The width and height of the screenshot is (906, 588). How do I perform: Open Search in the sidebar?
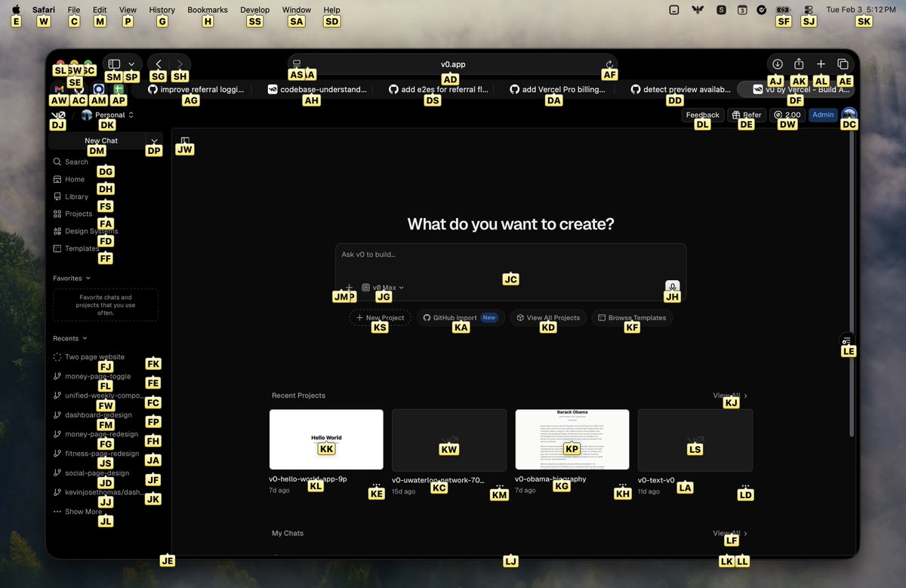click(x=104, y=162)
